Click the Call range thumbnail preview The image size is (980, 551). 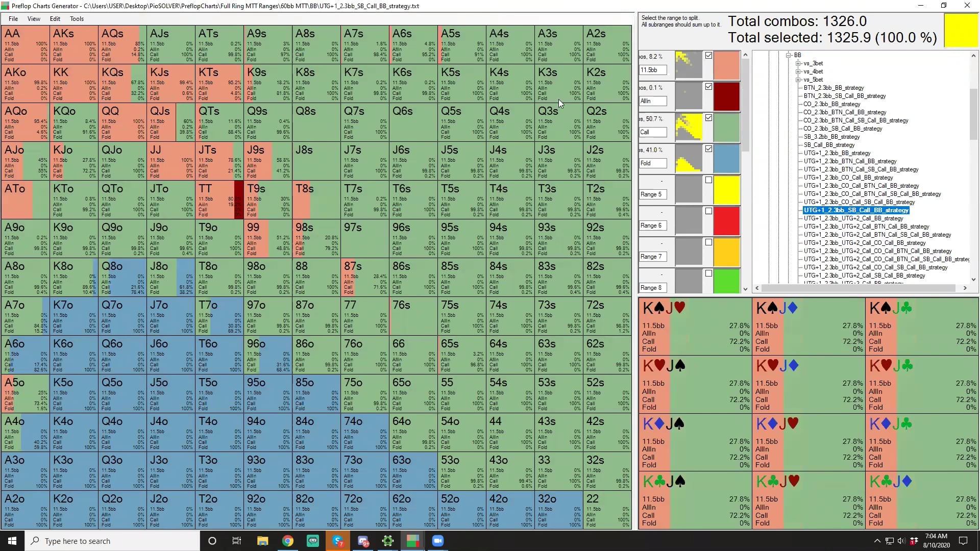pos(689,127)
